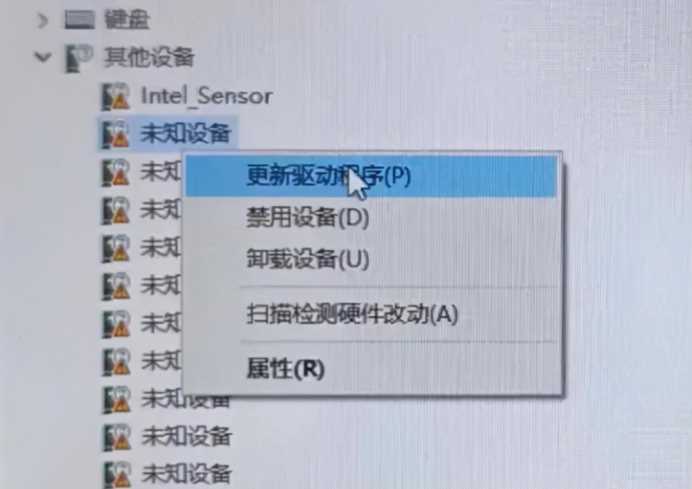Viewport: 692px width, 489px height.
Task: Select the last 未知设备 label at the bottom
Action: [186, 474]
